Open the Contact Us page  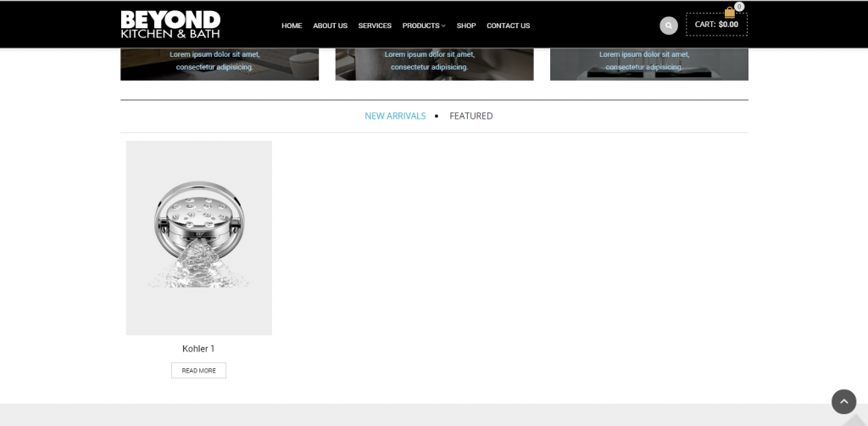point(509,25)
